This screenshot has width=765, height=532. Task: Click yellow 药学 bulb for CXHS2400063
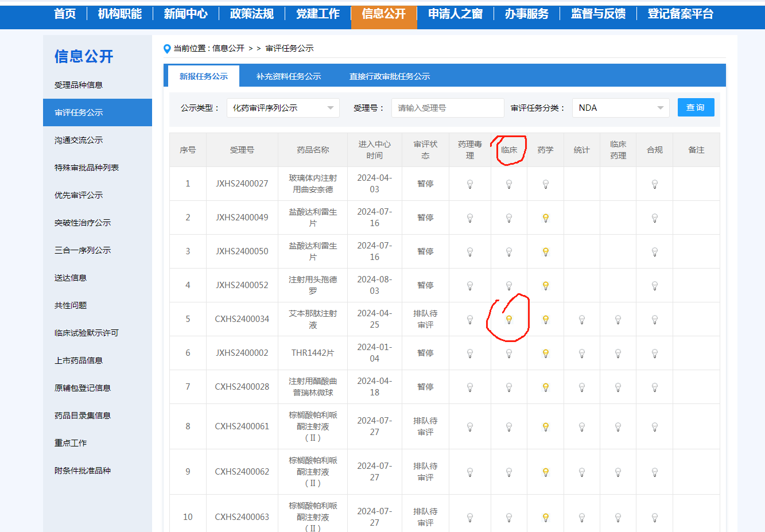pos(546,518)
